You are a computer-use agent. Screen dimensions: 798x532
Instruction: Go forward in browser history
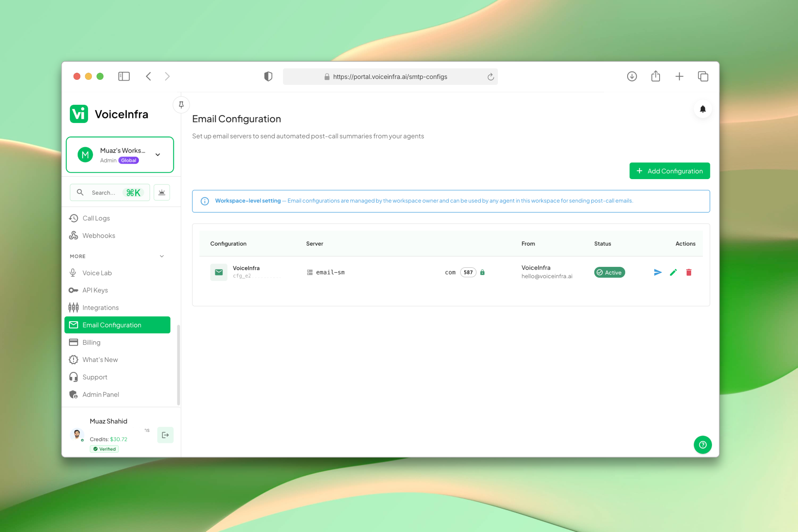click(x=167, y=76)
